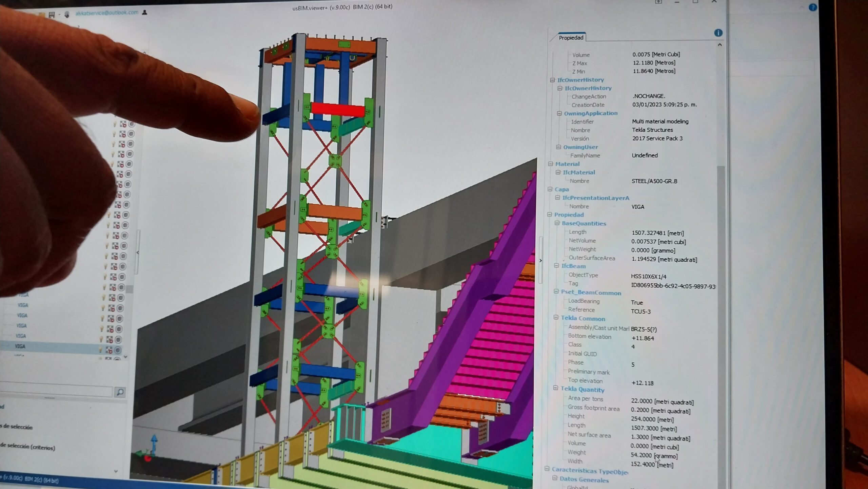Viewport: 868px width, 489px height.
Task: Toggle lightbulb on VIGA row above selected
Action: (101, 339)
